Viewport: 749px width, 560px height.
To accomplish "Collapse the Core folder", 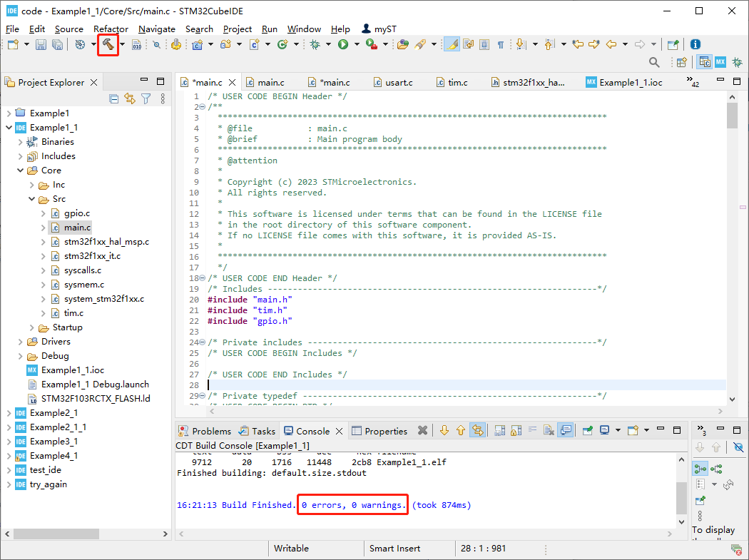I will pyautogui.click(x=21, y=170).
